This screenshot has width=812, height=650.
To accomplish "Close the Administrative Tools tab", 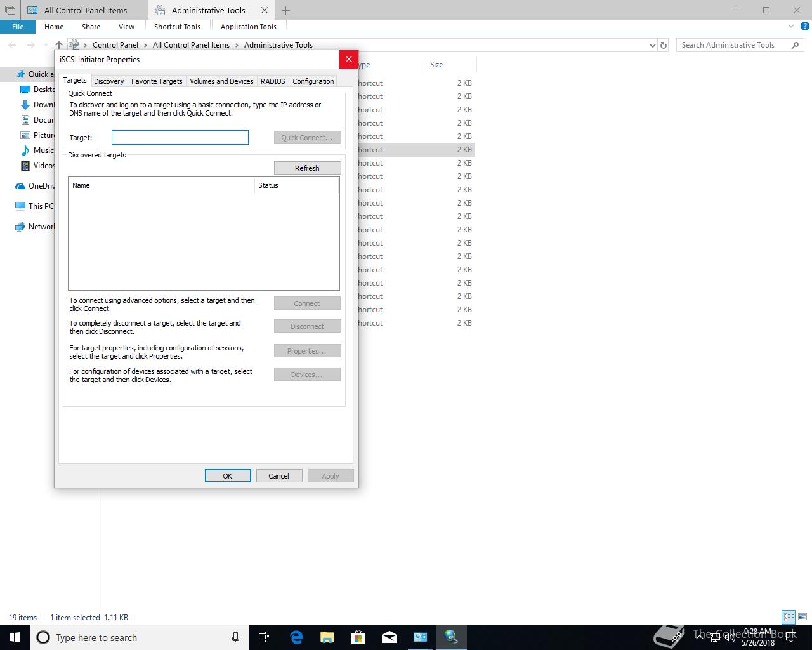I will (x=265, y=10).
